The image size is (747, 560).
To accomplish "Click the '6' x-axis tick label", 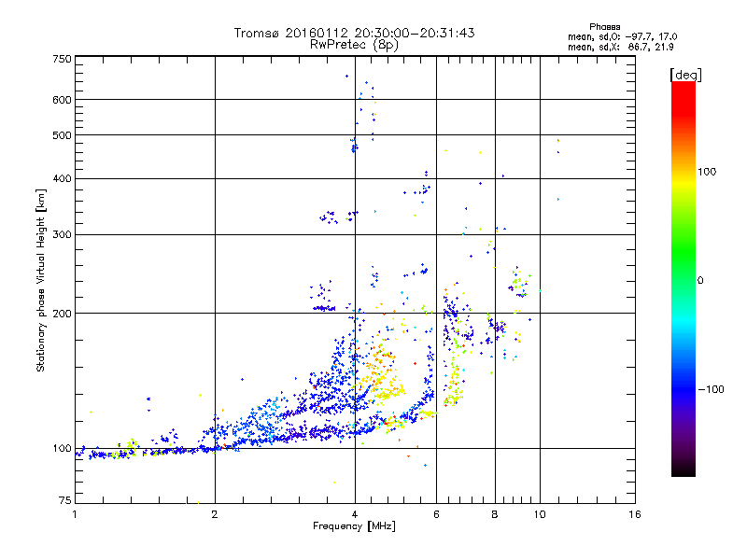I will coord(436,514).
